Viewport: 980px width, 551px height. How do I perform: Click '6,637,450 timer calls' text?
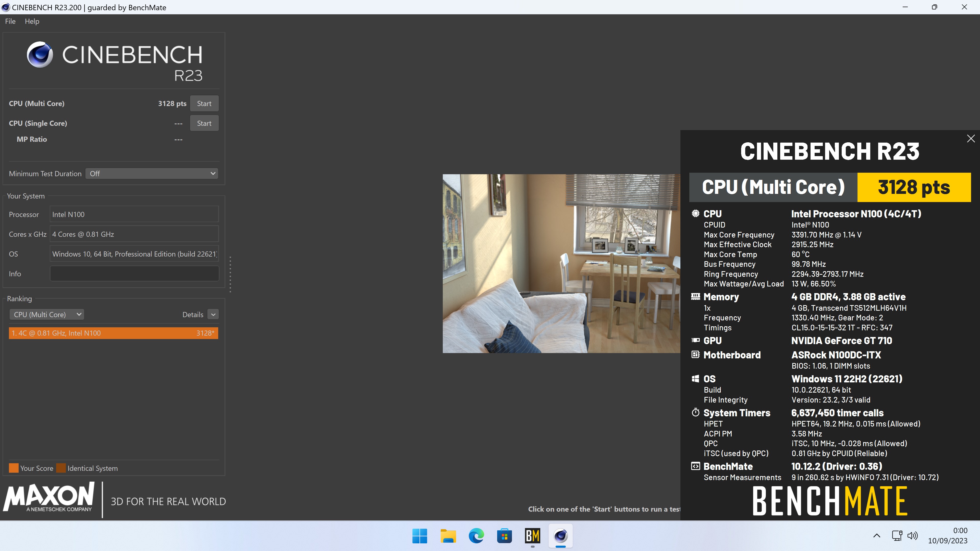(x=837, y=412)
